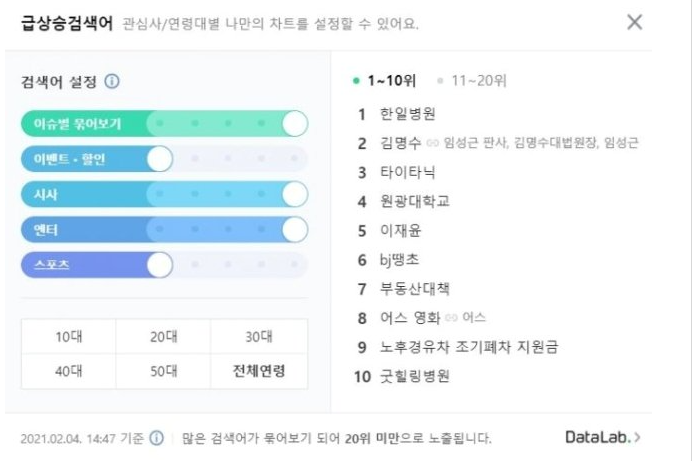Click the slider knob on 시사
This screenshot has width=695, height=461.
(x=295, y=194)
